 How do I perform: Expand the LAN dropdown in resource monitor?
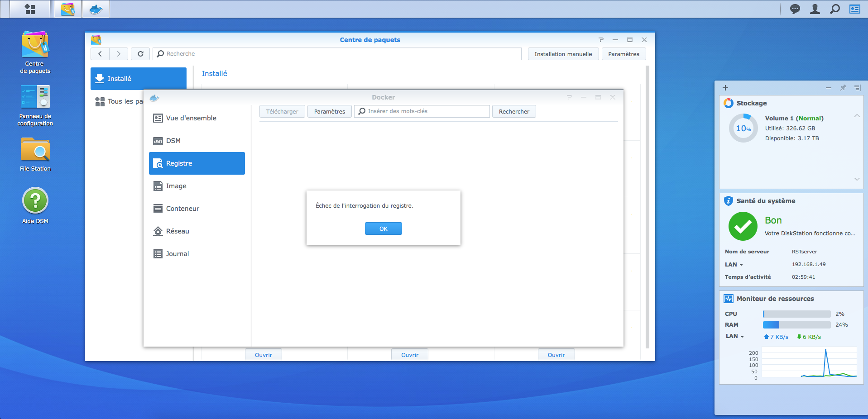(735, 336)
